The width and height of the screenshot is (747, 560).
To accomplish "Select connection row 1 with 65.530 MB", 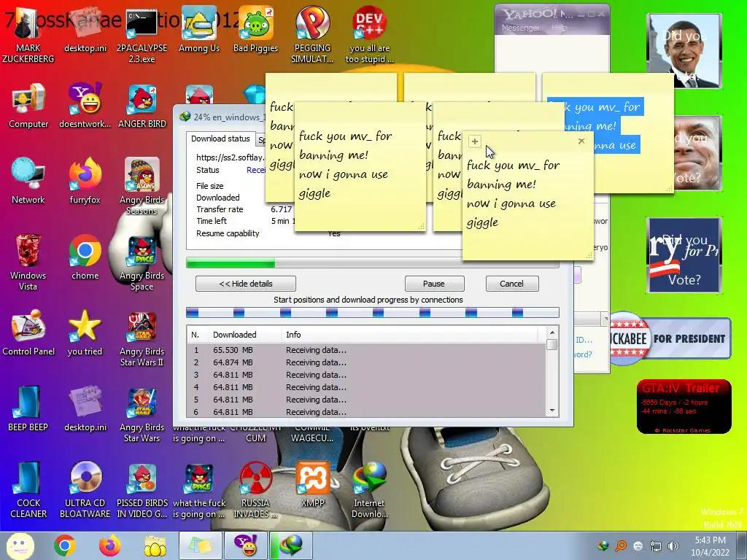I will (x=367, y=350).
